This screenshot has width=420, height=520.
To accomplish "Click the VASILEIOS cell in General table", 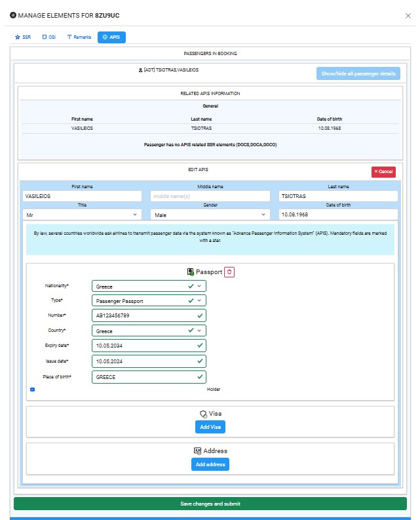I will tap(82, 129).
